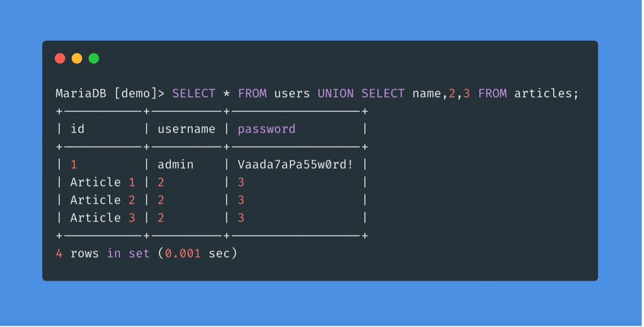Click the id value 1 in the admin row
The height and width of the screenshot is (327, 644).
click(74, 164)
